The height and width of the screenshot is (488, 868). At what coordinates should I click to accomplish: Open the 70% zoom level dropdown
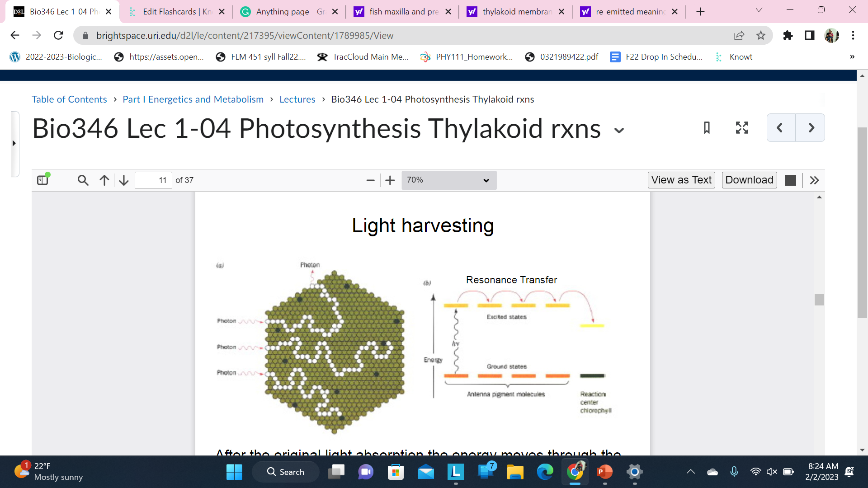(x=449, y=180)
